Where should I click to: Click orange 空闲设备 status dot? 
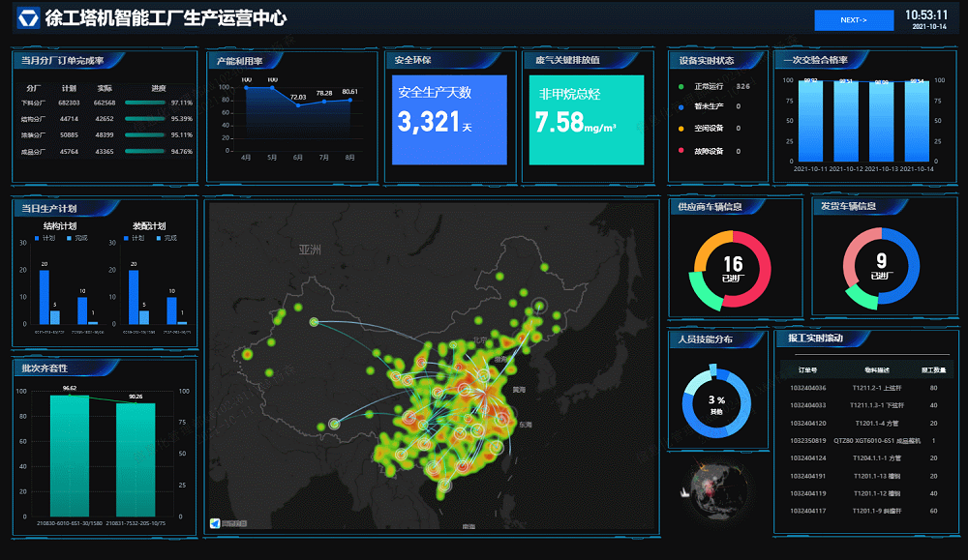click(682, 128)
